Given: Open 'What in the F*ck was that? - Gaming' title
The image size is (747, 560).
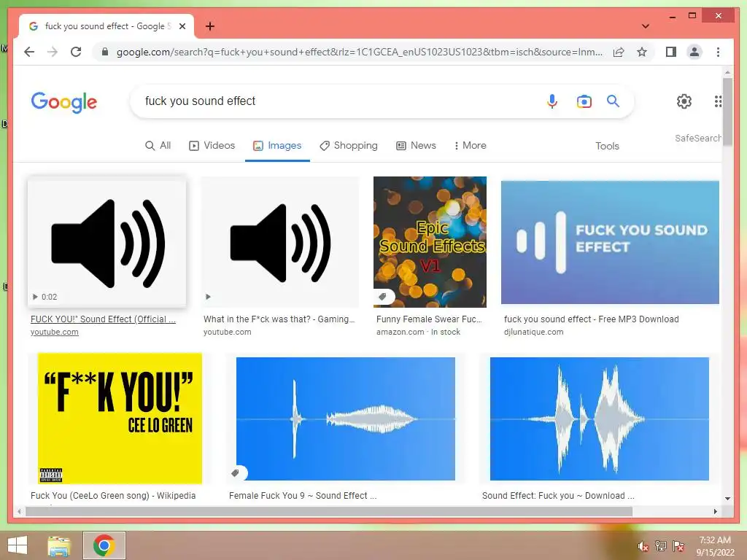Looking at the screenshot, I should [x=279, y=319].
